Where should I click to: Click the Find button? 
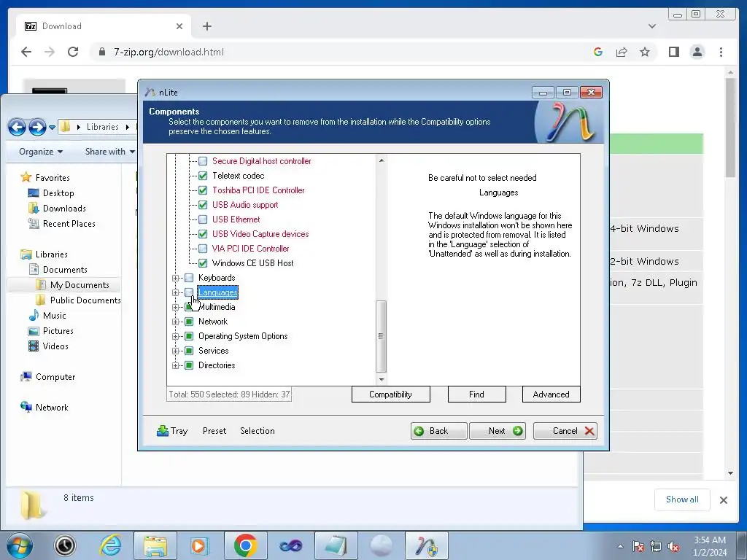pyautogui.click(x=476, y=394)
